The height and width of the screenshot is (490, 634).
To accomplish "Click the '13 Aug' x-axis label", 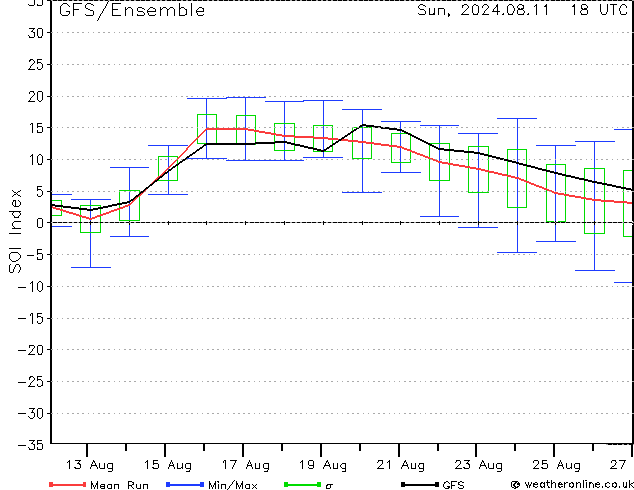I will point(90,465).
